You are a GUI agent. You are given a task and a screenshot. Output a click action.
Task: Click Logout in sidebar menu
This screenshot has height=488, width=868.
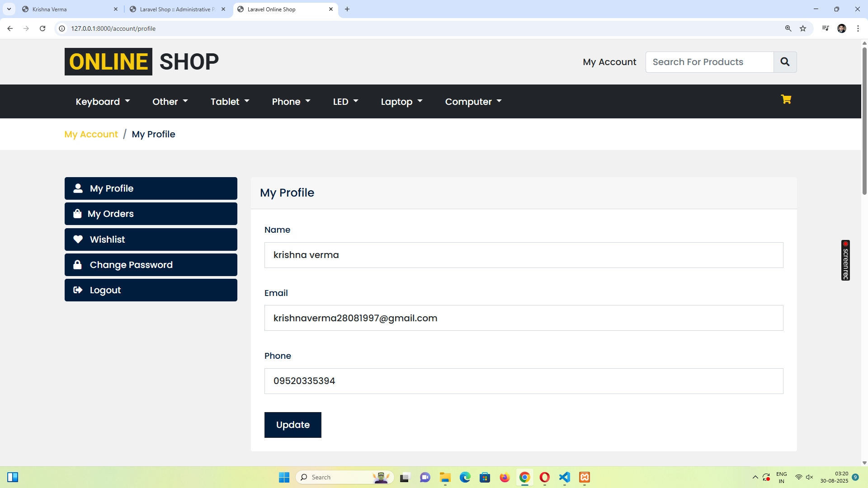[151, 290]
